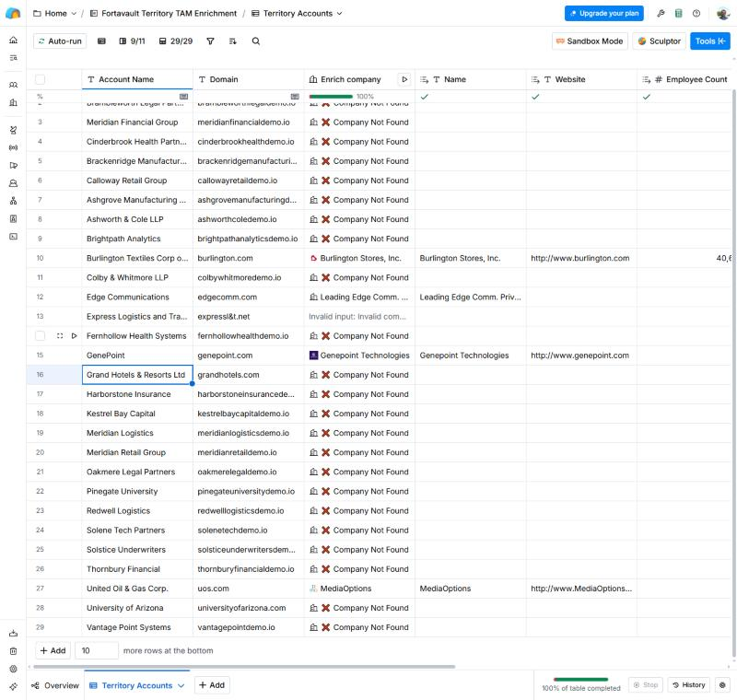Open the Territory Accounts tab chevron
This screenshot has width=737, height=700.
coord(181,685)
